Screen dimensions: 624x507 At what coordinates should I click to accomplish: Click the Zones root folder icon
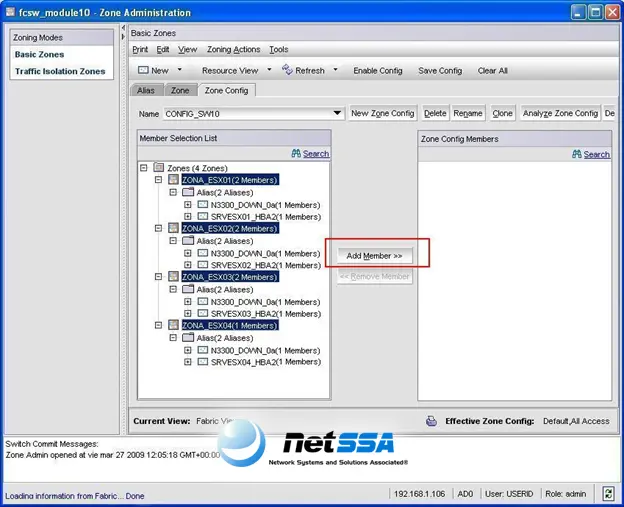pyautogui.click(x=159, y=168)
